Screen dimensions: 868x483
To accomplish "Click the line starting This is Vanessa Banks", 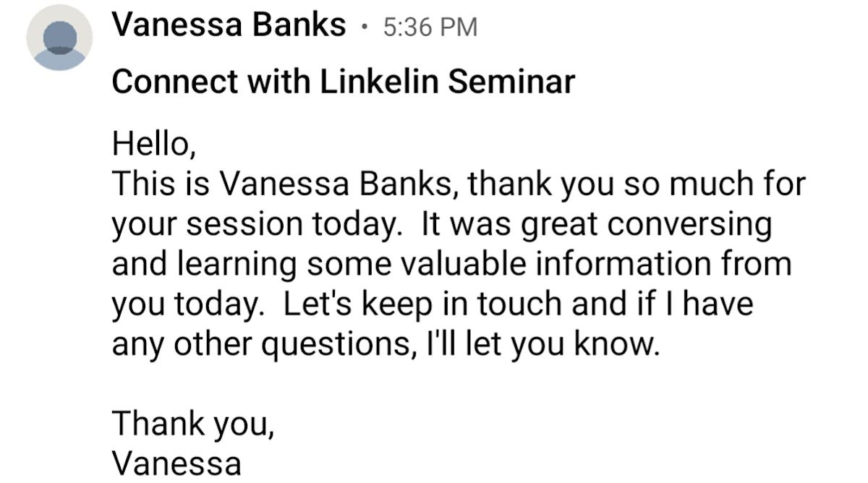I will 459,185.
